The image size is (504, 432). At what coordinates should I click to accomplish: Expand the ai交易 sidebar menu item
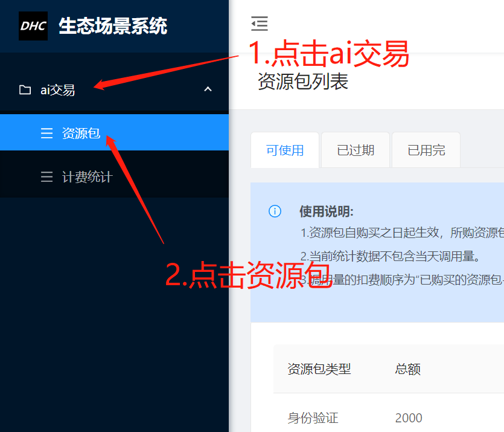115,90
